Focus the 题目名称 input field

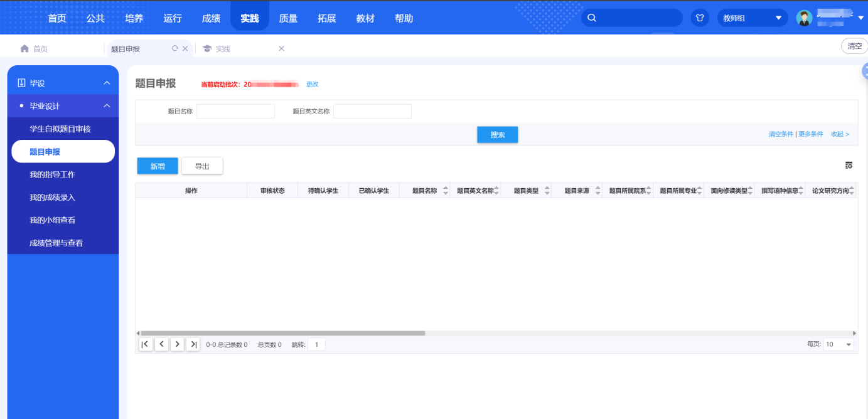(x=235, y=111)
